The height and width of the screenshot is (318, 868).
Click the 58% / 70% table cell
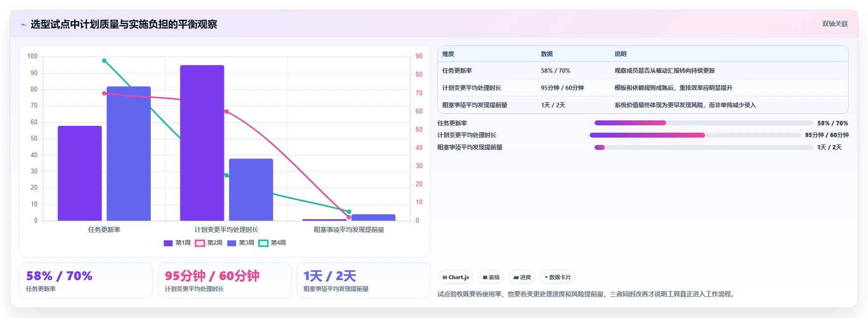556,71
